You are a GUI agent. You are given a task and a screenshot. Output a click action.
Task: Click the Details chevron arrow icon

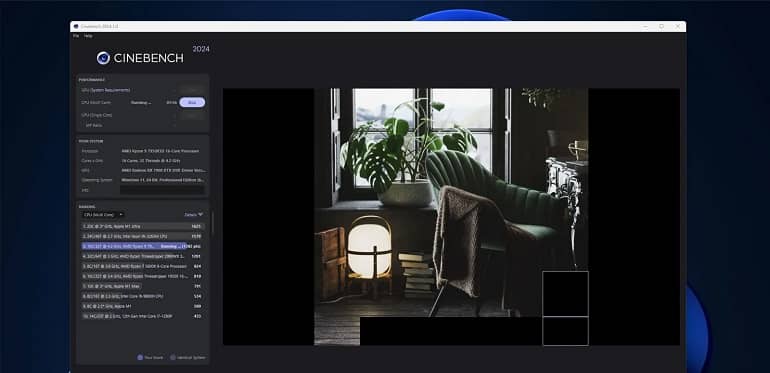click(x=200, y=214)
